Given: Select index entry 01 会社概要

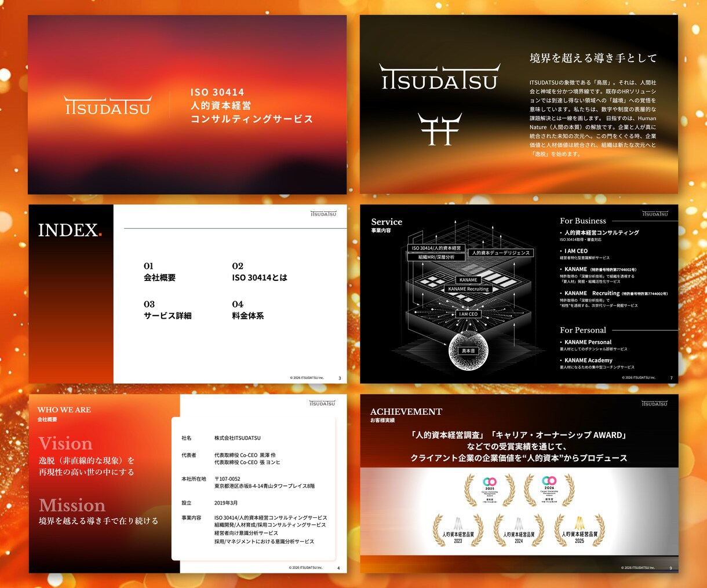Looking at the screenshot, I should [159, 272].
